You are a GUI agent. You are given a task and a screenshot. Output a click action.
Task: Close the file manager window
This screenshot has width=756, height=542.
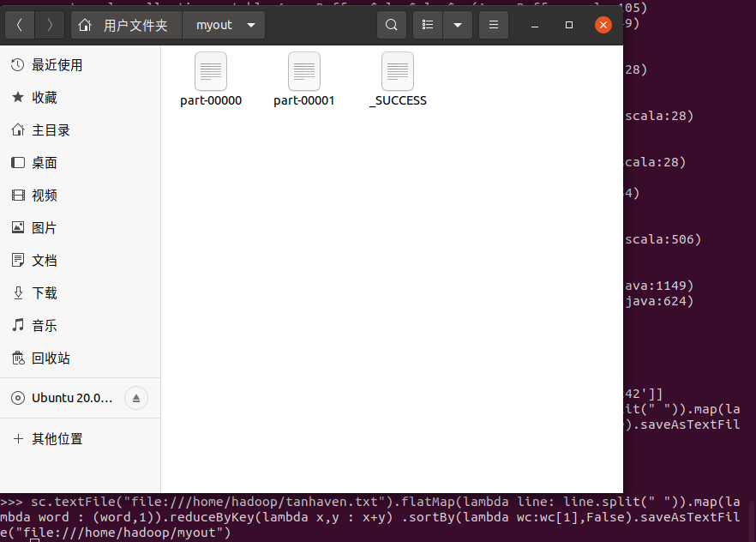pyautogui.click(x=603, y=25)
